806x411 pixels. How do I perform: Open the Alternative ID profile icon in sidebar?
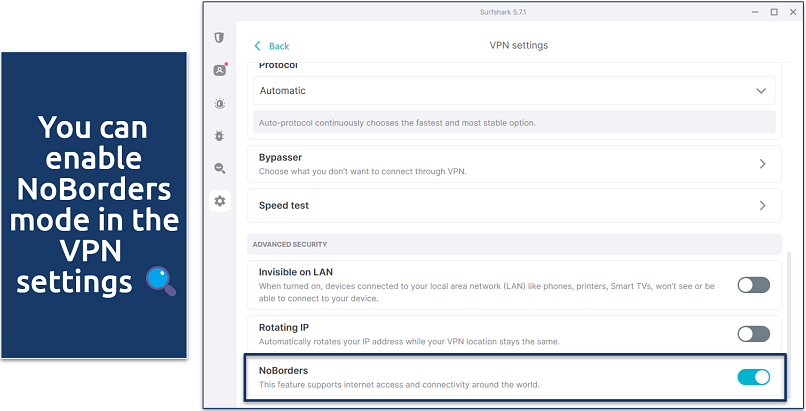220,70
